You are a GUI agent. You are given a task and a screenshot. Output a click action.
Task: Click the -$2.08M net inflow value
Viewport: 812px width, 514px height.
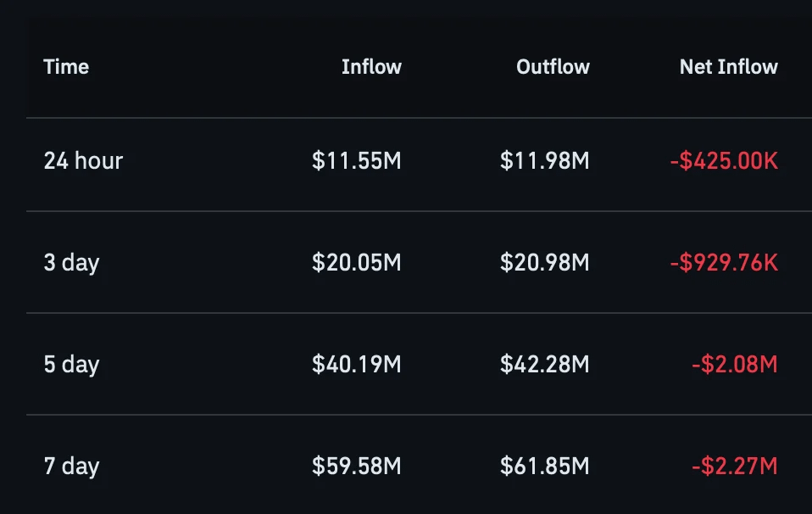(735, 364)
